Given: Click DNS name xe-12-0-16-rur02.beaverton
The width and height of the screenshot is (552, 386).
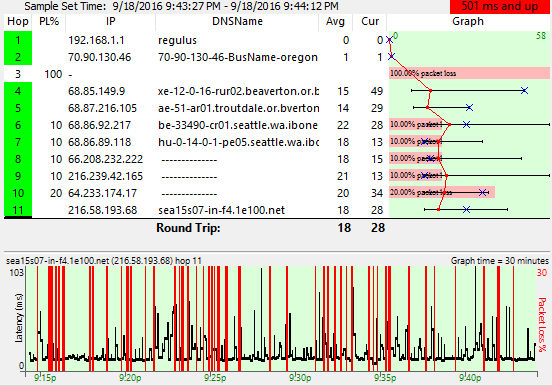Looking at the screenshot, I should [x=238, y=91].
